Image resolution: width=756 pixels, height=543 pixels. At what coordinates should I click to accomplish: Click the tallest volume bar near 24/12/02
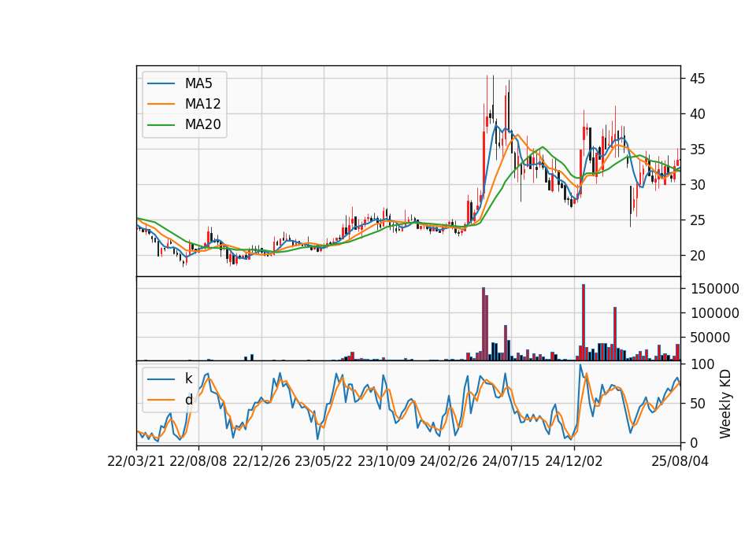tap(584, 323)
